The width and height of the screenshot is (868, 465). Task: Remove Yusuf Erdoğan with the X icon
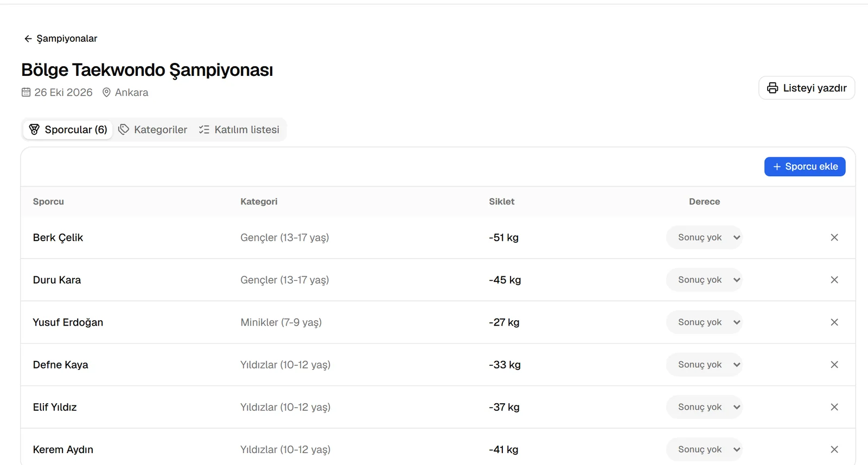(834, 322)
